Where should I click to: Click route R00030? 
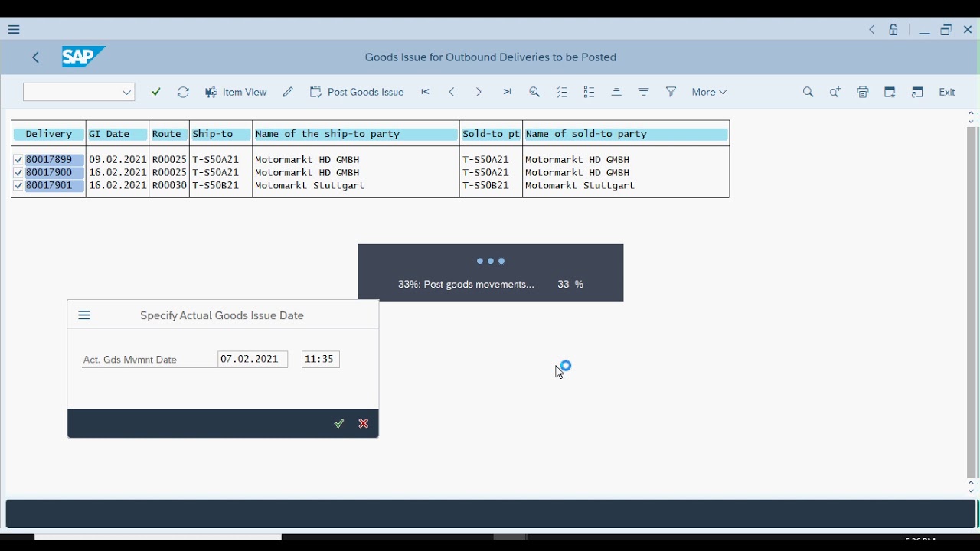point(169,186)
